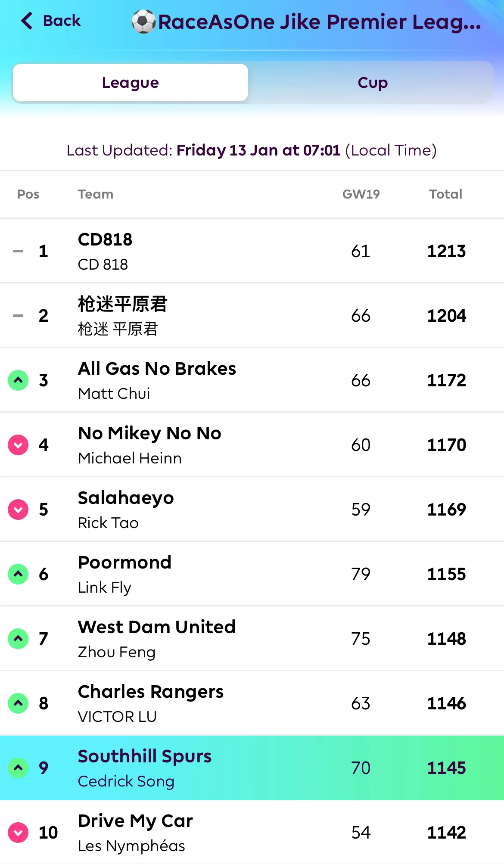
Task: Click green up-arrow beside Charles Rangers
Action: click(18, 703)
